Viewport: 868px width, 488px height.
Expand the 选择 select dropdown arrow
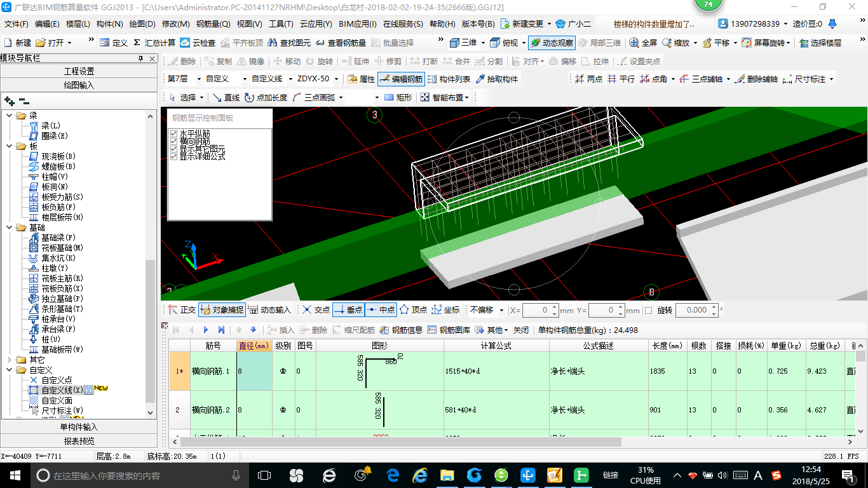tap(202, 97)
